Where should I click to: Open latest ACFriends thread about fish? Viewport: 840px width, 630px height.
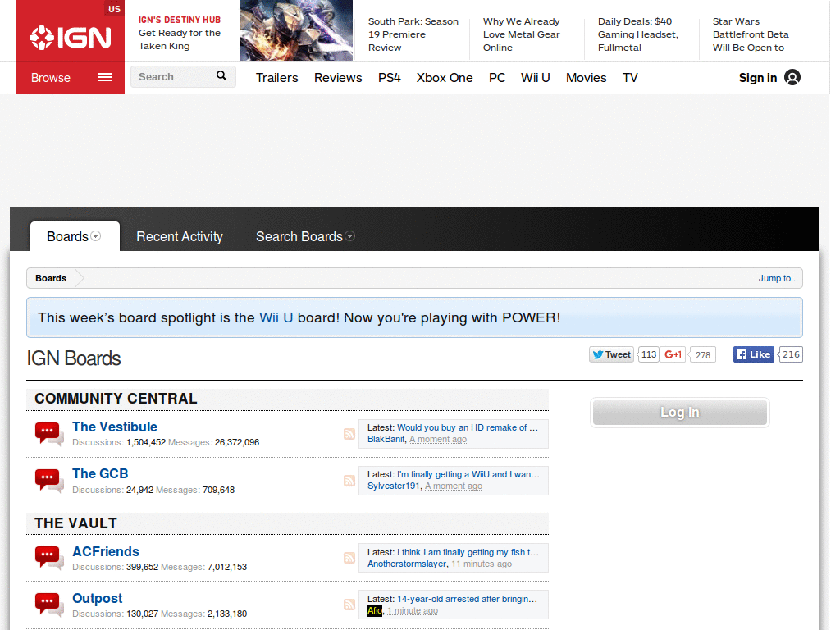[x=468, y=552]
